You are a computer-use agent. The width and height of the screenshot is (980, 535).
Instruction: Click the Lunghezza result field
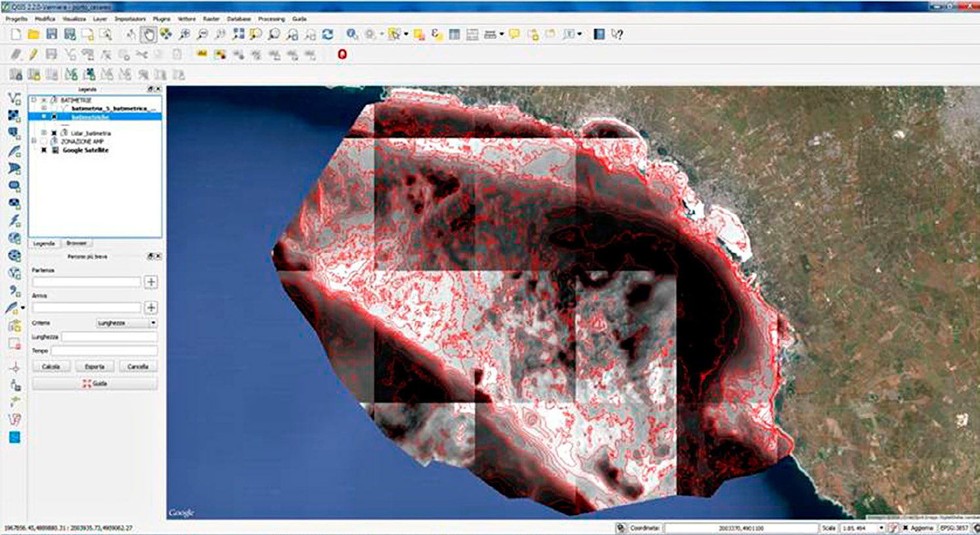109,337
